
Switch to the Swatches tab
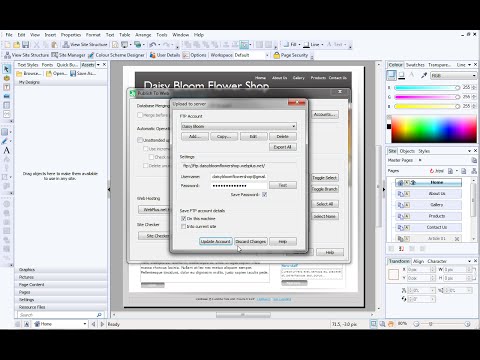[415, 65]
